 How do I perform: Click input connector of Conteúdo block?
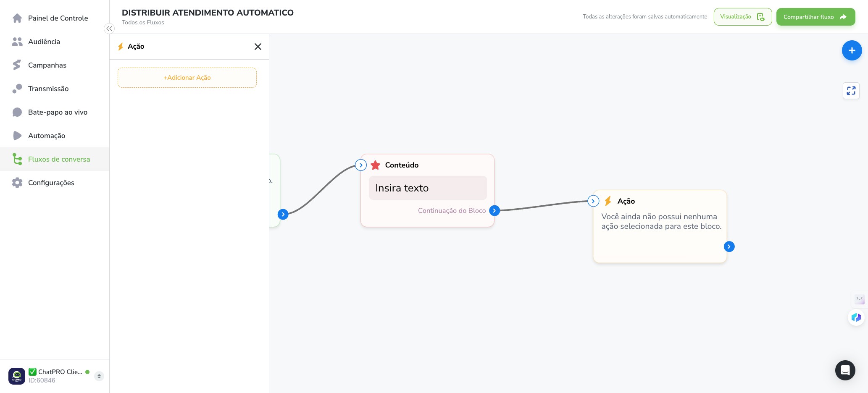click(x=361, y=165)
